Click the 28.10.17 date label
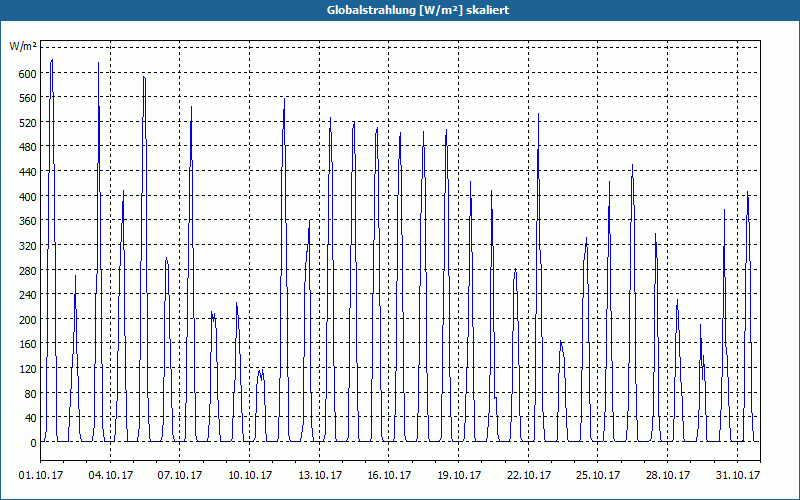The height and width of the screenshot is (500, 800). (668, 475)
